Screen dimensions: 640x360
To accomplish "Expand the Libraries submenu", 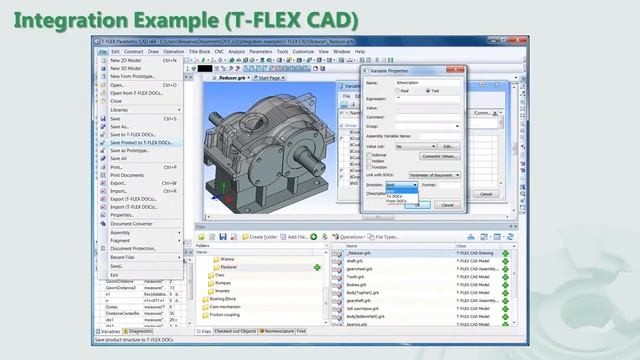I will pos(145,110).
